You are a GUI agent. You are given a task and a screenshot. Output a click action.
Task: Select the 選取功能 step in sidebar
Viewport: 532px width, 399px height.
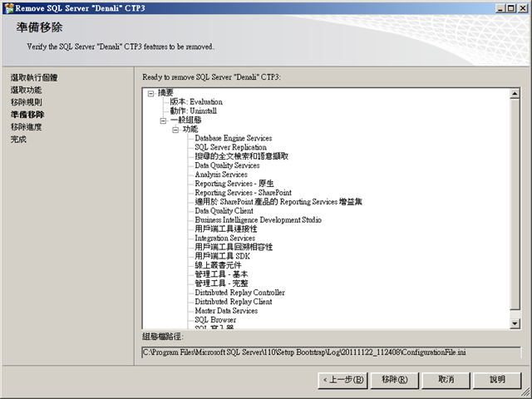coord(26,91)
